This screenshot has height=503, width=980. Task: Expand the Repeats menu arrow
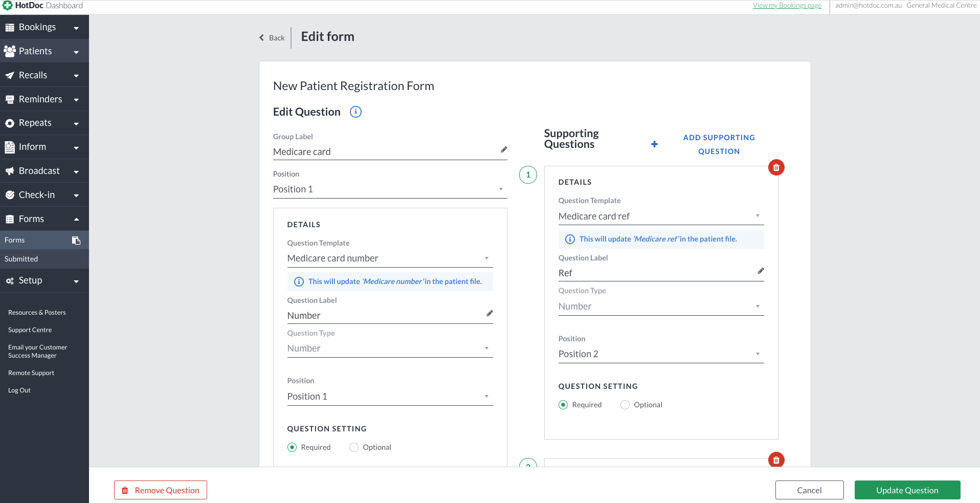[76, 124]
